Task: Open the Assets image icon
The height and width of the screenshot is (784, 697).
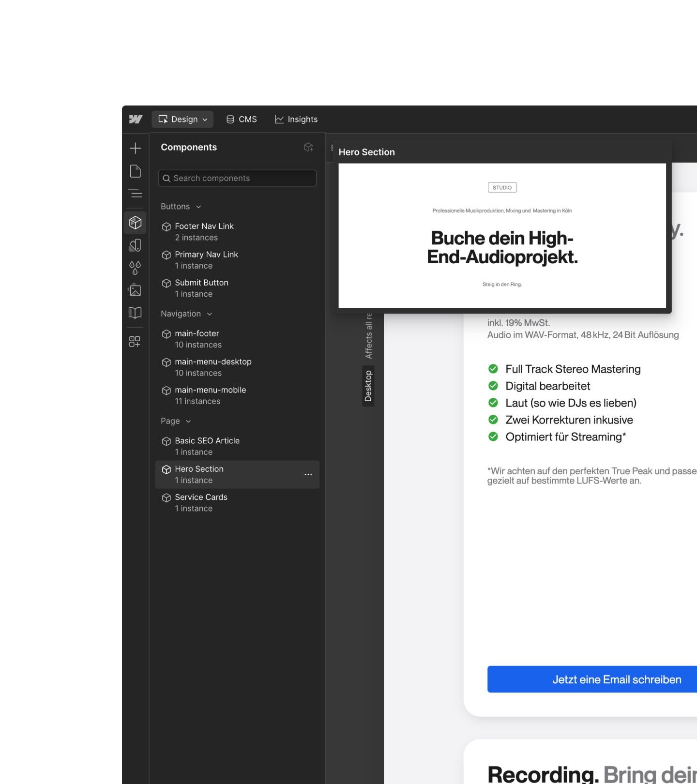Action: click(136, 290)
